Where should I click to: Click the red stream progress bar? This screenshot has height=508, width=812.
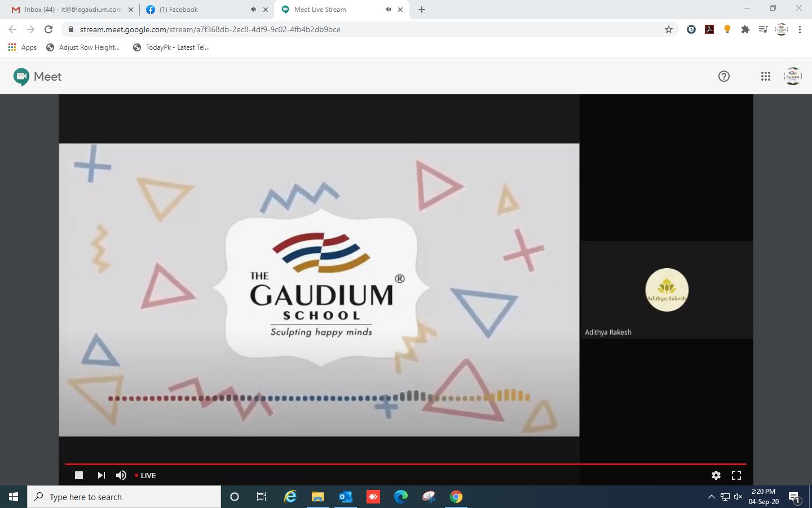406,464
